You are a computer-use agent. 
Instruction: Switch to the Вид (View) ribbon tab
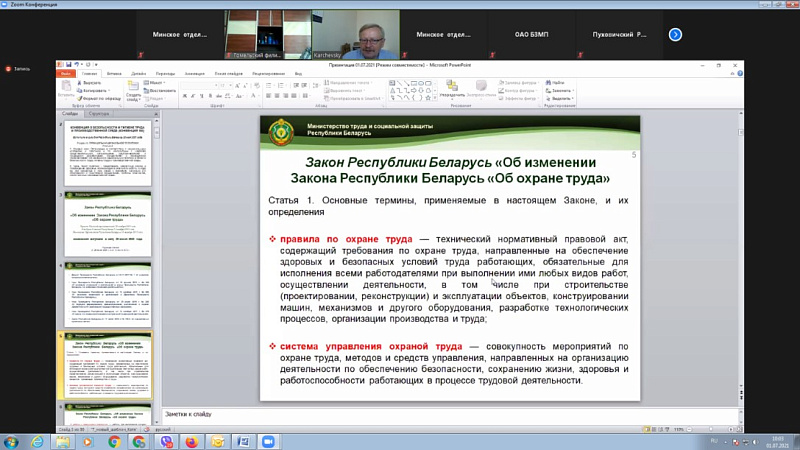pyautogui.click(x=298, y=73)
